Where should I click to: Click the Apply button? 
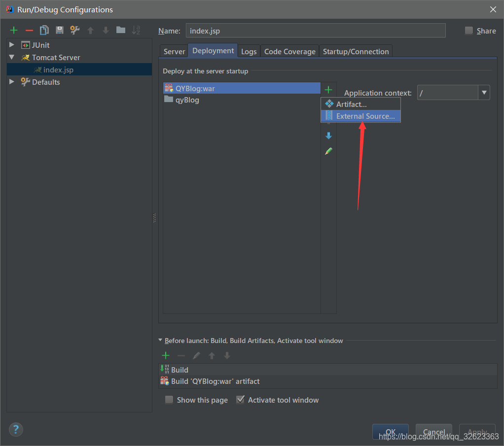click(477, 432)
